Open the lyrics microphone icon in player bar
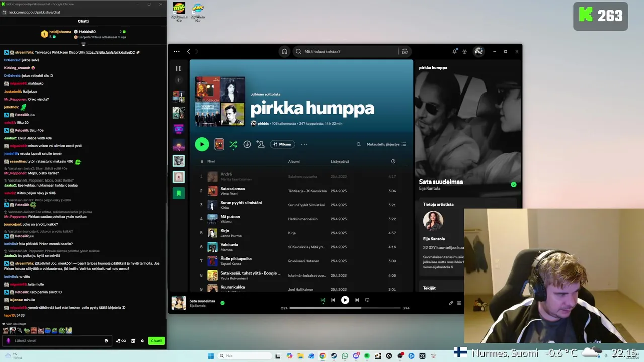Screen dimensions: 644x362 pyautogui.click(x=451, y=303)
